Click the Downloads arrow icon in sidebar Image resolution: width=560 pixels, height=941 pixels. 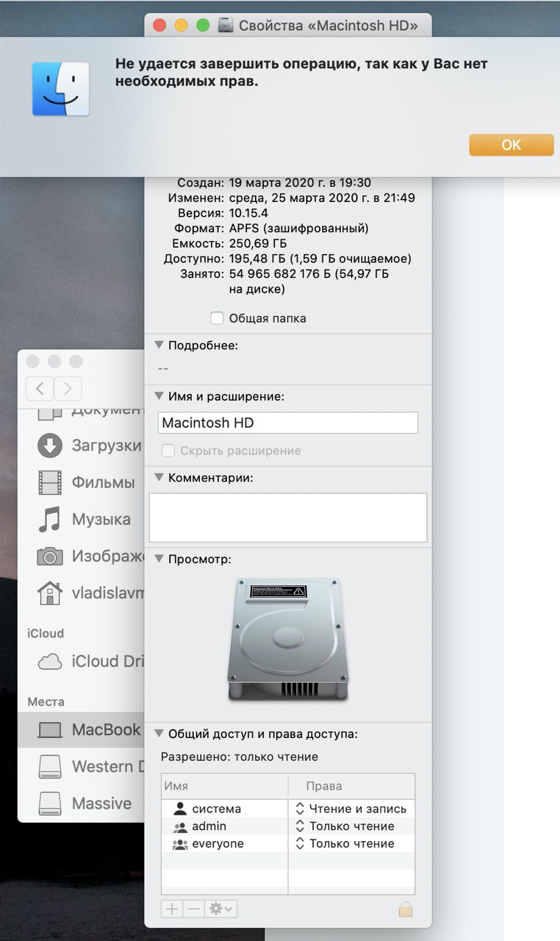49,446
